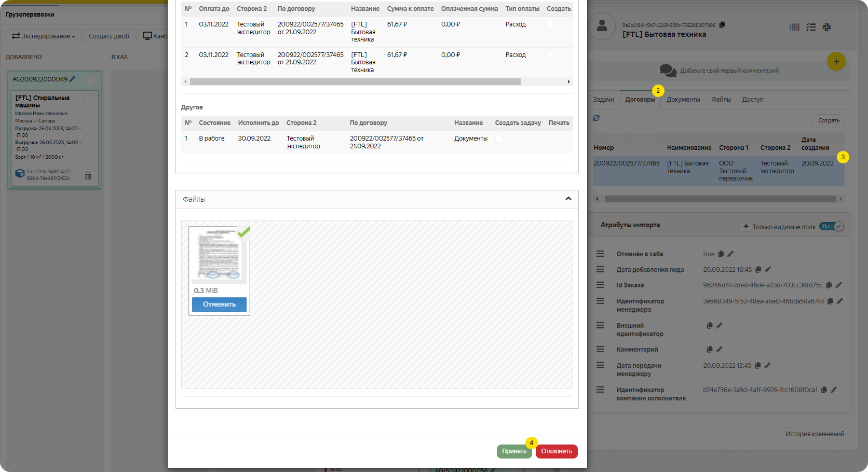868x472 pixels.
Task: Tick the checkbox in the first payment row
Action: (551, 24)
